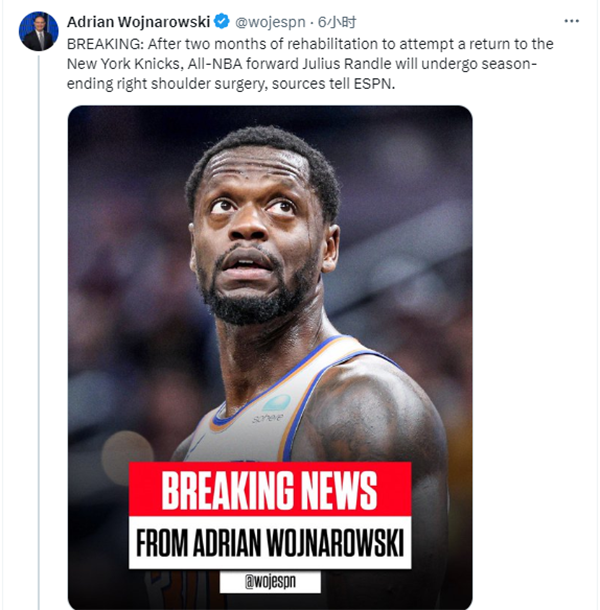
Task: Click "New York Knicks" in tweet text
Action: [123, 64]
